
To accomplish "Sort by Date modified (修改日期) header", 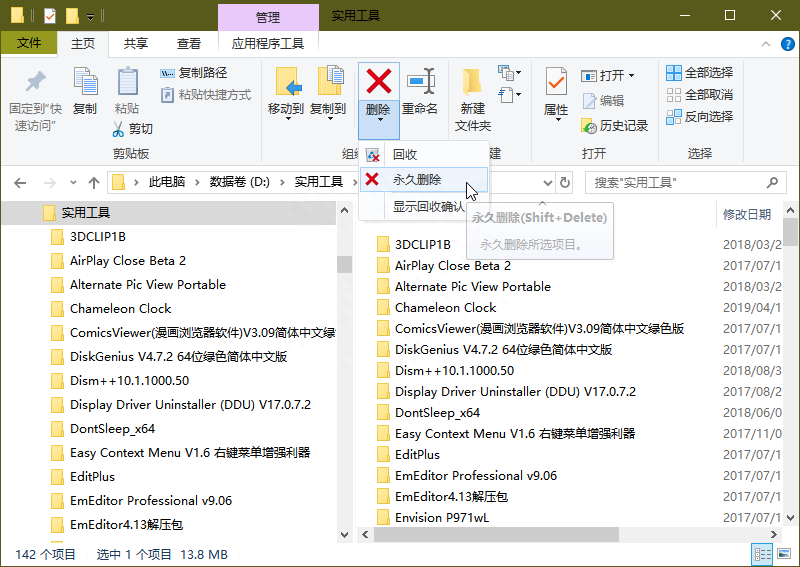I will [x=747, y=214].
